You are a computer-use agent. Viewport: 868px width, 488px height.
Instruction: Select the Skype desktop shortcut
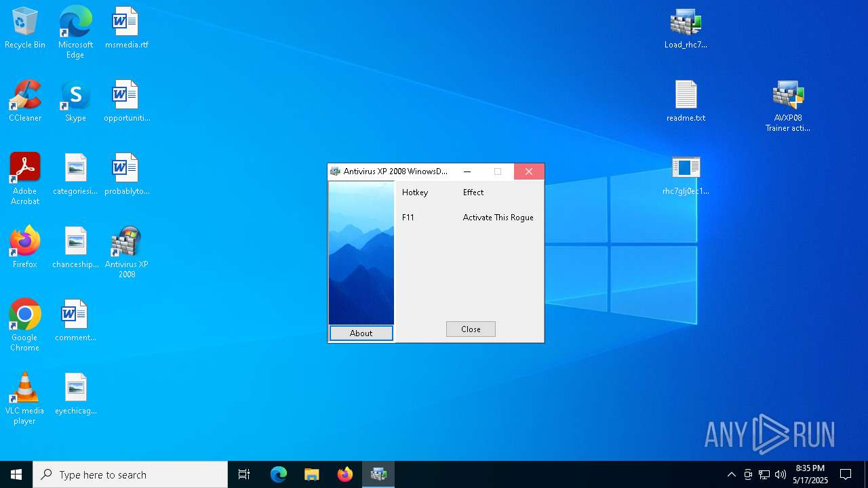75,102
